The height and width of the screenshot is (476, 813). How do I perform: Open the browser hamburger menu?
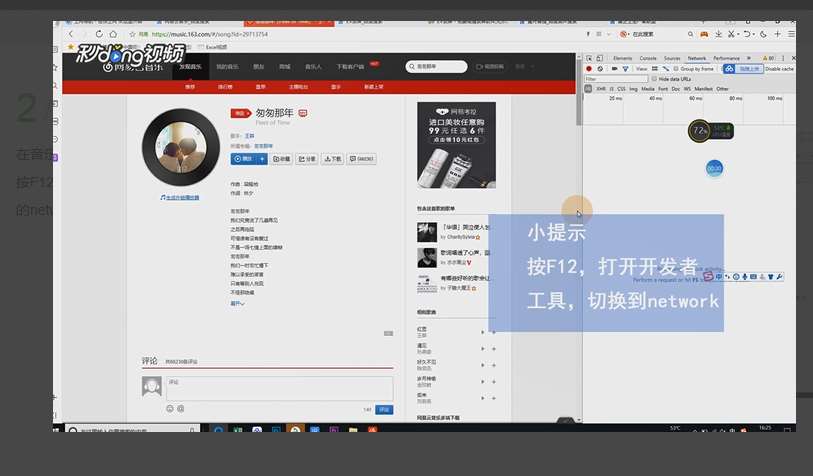(x=791, y=34)
